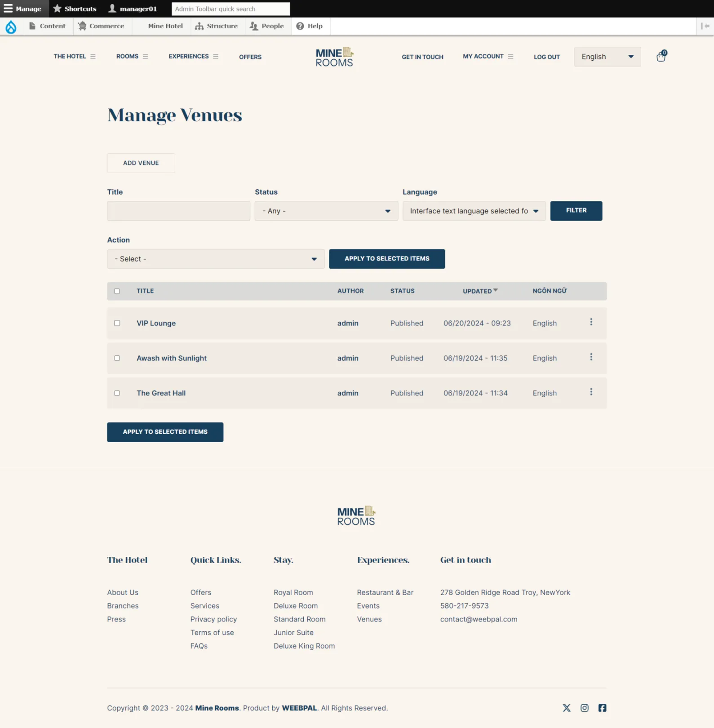Open Privacy policy footer link
714x728 pixels.
click(213, 619)
